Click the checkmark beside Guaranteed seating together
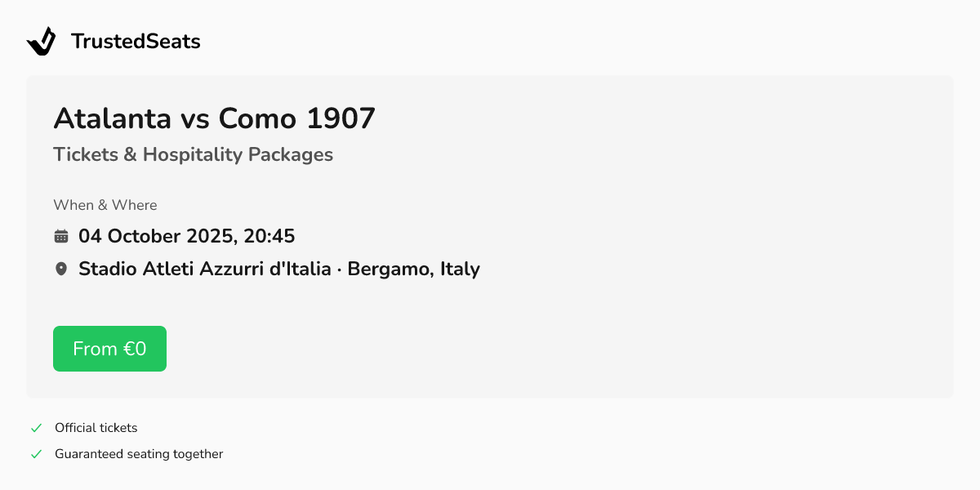This screenshot has width=980, height=490. [36, 454]
